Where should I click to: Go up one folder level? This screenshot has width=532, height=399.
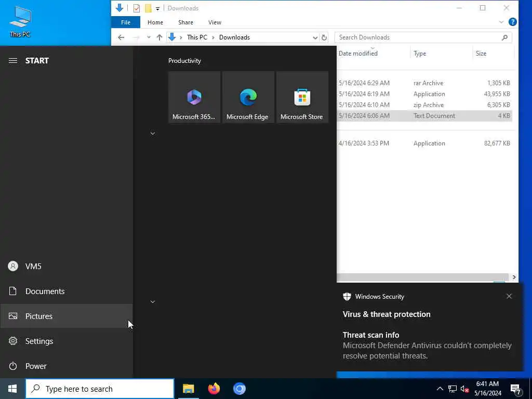159,37
